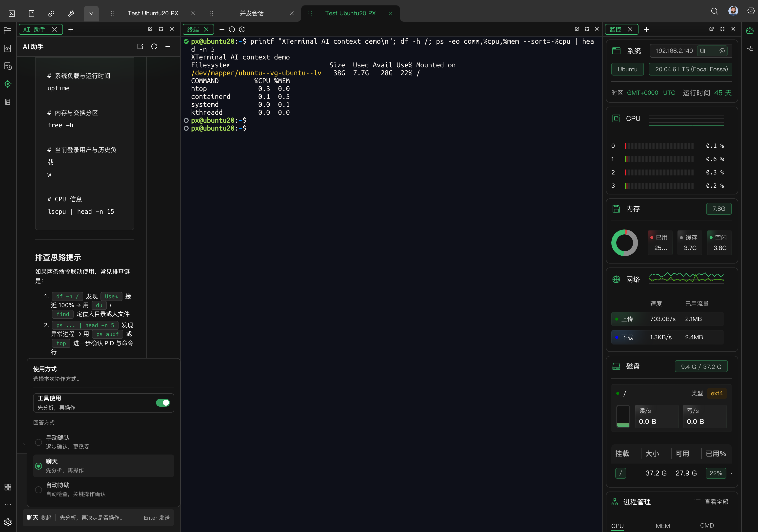758x532 pixels.
Task: Open the folder file manager in left sidebar
Action: (8, 31)
